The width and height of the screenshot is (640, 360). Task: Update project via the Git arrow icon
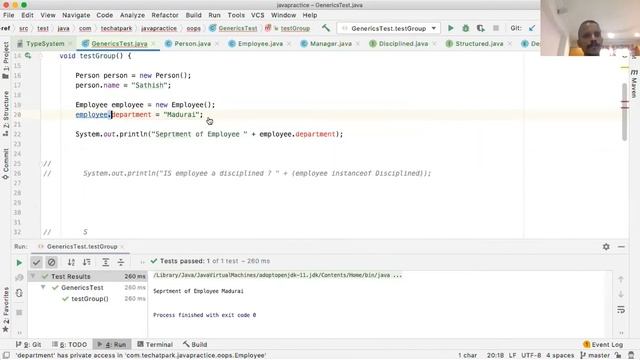pyautogui.click(x=532, y=28)
